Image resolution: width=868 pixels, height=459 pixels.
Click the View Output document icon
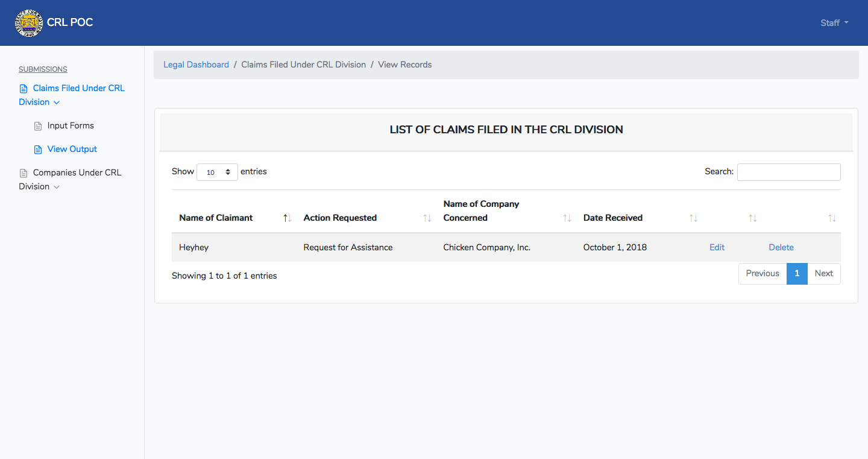pos(38,150)
